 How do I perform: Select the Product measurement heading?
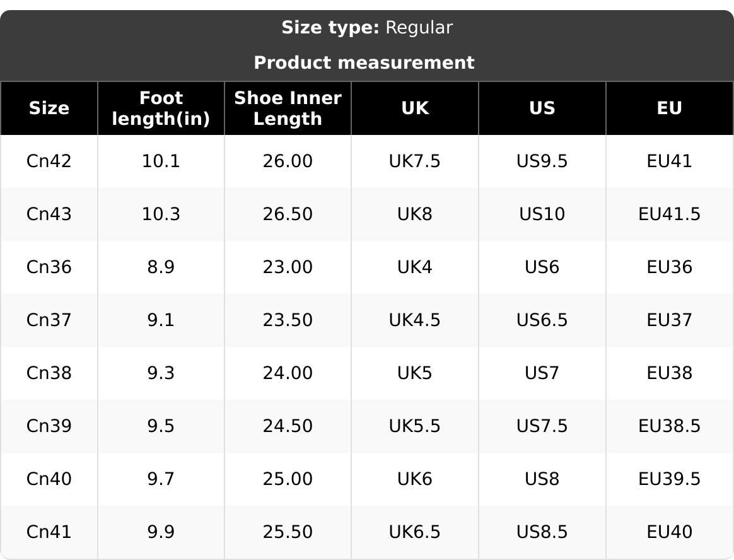click(364, 62)
